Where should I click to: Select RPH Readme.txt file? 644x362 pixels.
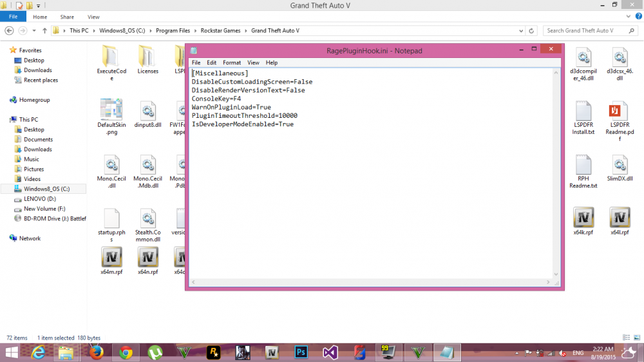click(x=583, y=172)
